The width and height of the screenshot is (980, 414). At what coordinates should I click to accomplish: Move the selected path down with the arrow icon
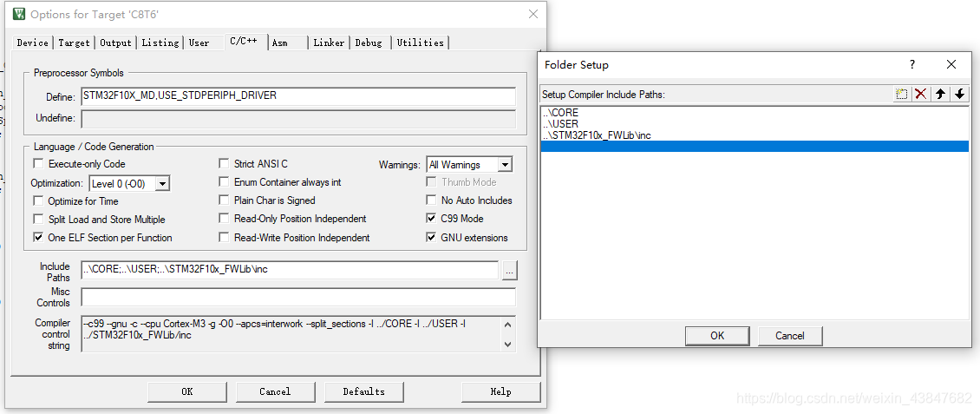(959, 94)
